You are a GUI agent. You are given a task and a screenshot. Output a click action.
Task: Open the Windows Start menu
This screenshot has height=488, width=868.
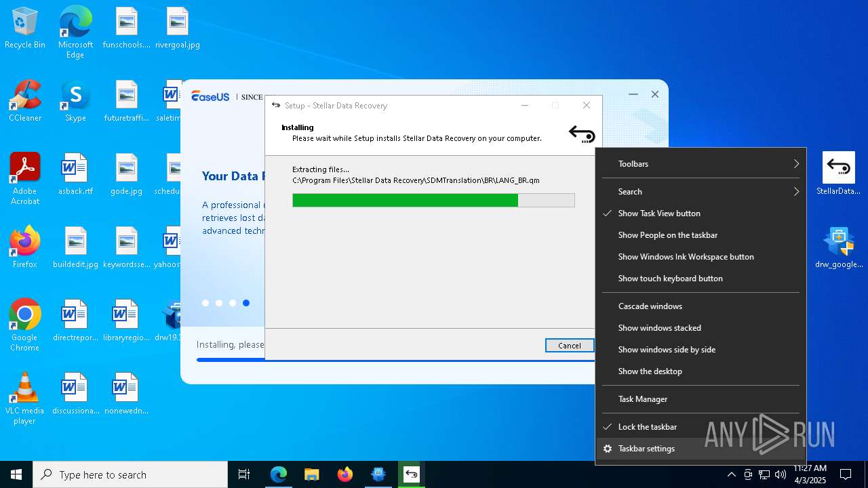16,474
